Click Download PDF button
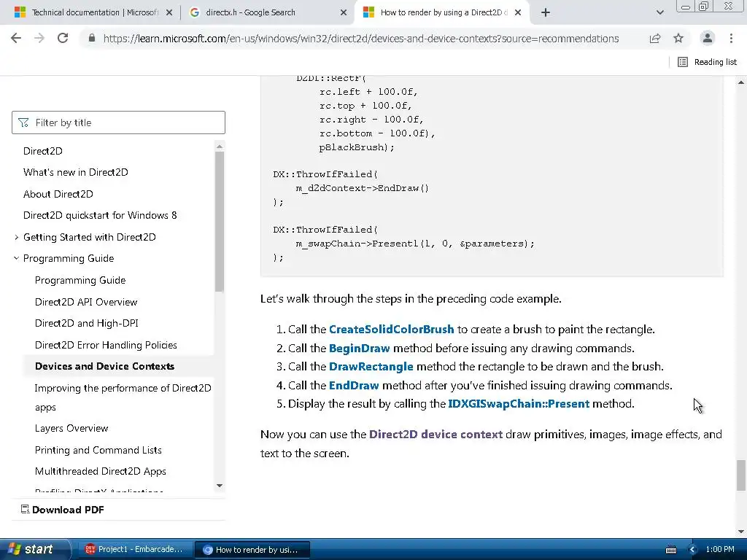Screen dimensions: 747x560 (63, 510)
